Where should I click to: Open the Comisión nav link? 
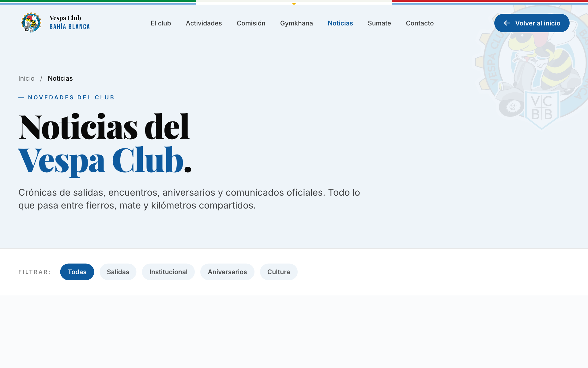pos(251,23)
